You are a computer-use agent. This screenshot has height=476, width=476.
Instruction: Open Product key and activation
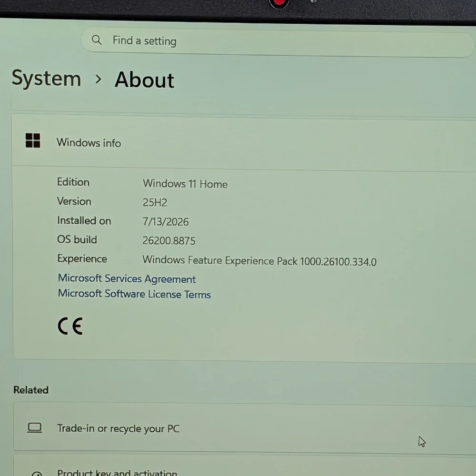[245, 465]
